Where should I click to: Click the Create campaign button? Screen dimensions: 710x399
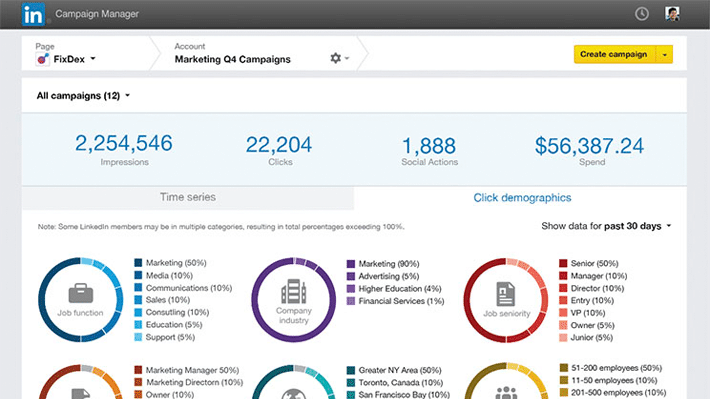point(614,54)
